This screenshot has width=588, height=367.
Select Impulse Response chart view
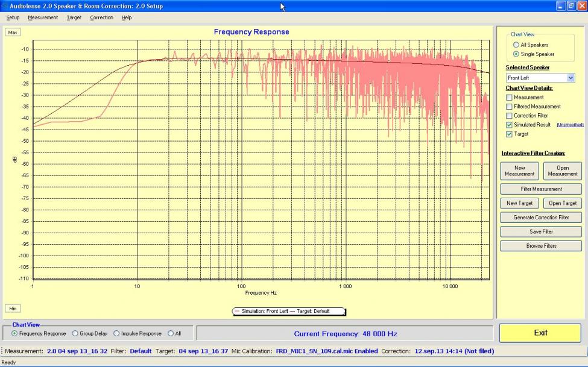tap(116, 333)
